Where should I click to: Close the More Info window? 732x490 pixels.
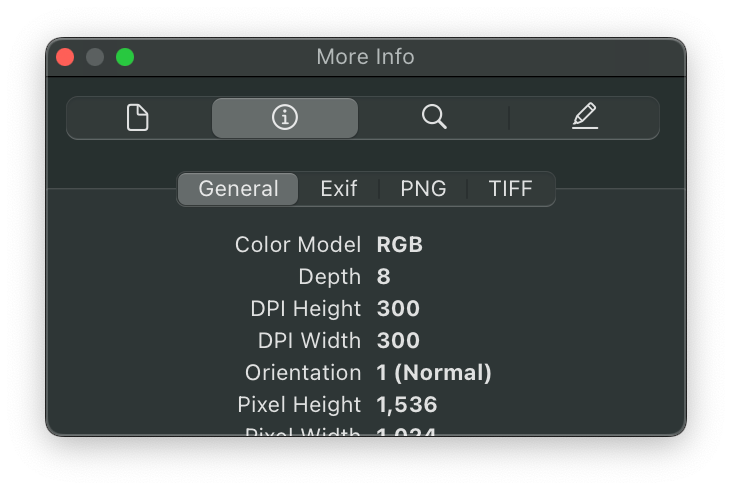pyautogui.click(x=65, y=57)
